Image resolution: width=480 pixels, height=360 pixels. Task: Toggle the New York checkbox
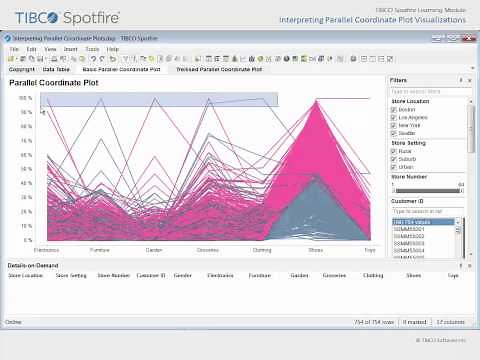point(394,126)
